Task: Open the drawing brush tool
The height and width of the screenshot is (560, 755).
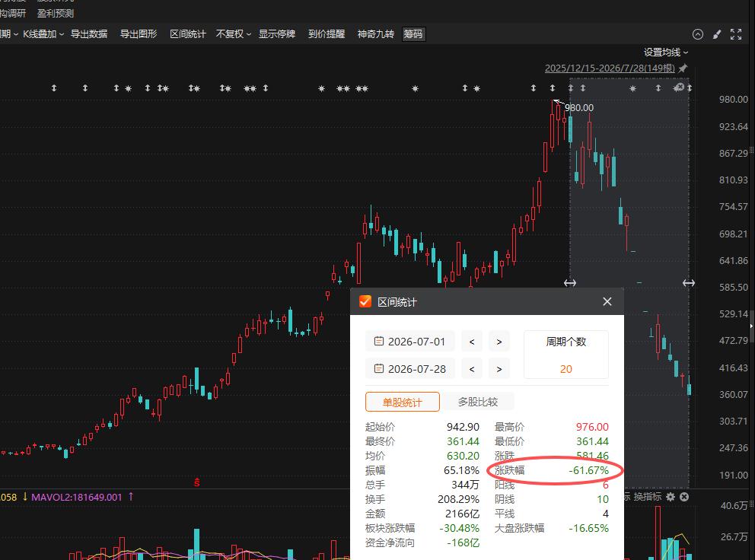Action: (717, 34)
